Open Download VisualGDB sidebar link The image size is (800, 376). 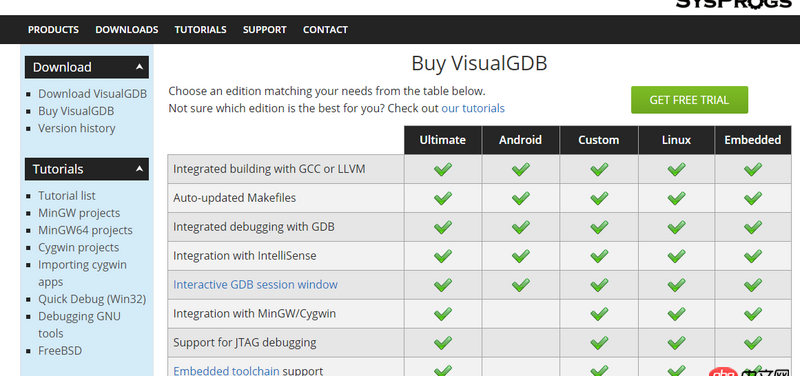(x=92, y=94)
